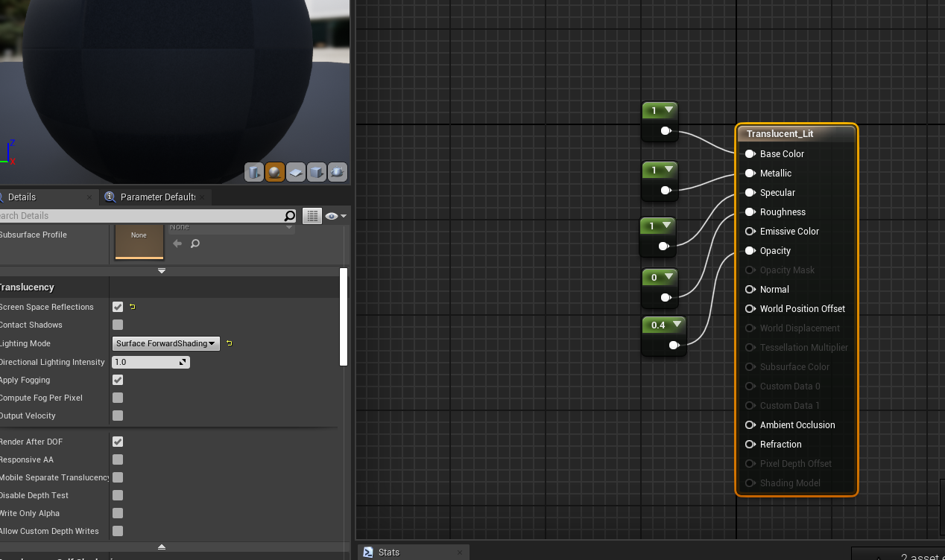Select the Stats tab at the bottom

(389, 552)
